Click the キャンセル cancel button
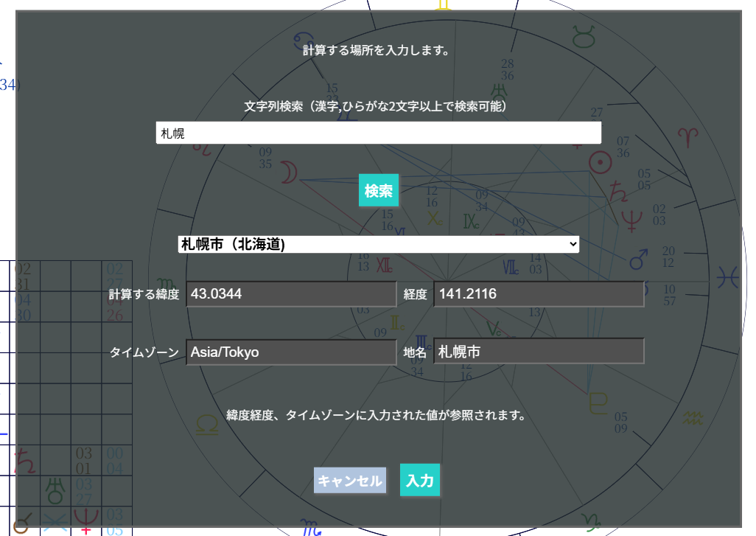The image size is (756, 536). pyautogui.click(x=349, y=480)
